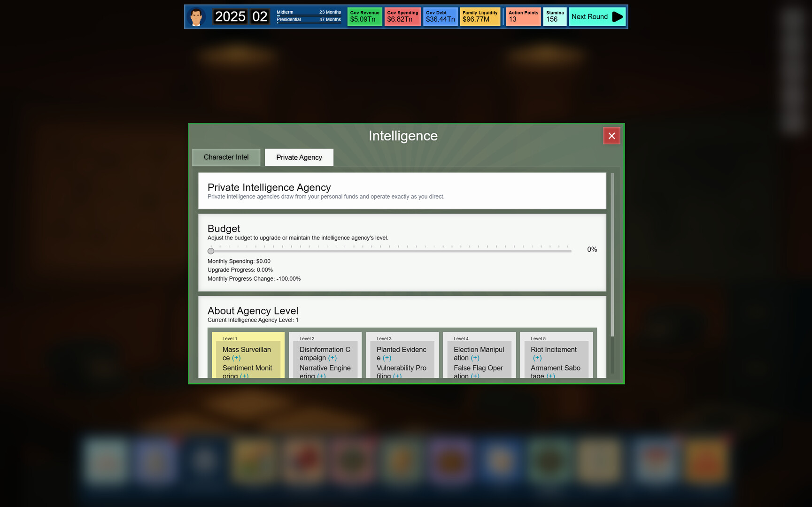Open False Flag Operation info link
The image size is (812, 507).
pyautogui.click(x=475, y=376)
